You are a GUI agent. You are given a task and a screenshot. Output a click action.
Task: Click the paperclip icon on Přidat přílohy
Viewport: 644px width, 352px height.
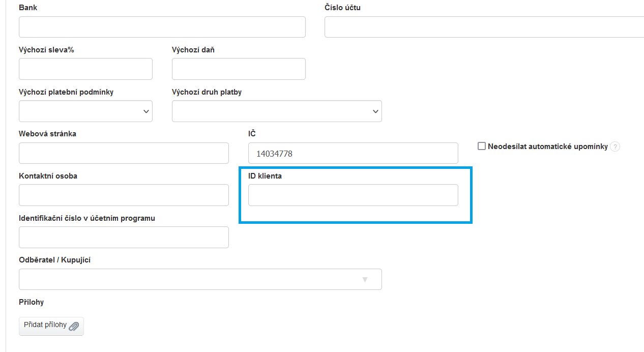[x=74, y=326]
